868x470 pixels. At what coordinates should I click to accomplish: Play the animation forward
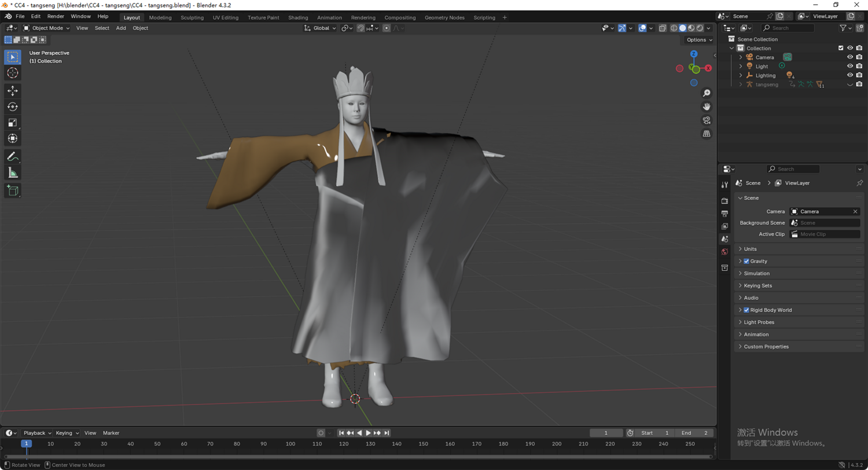point(368,433)
